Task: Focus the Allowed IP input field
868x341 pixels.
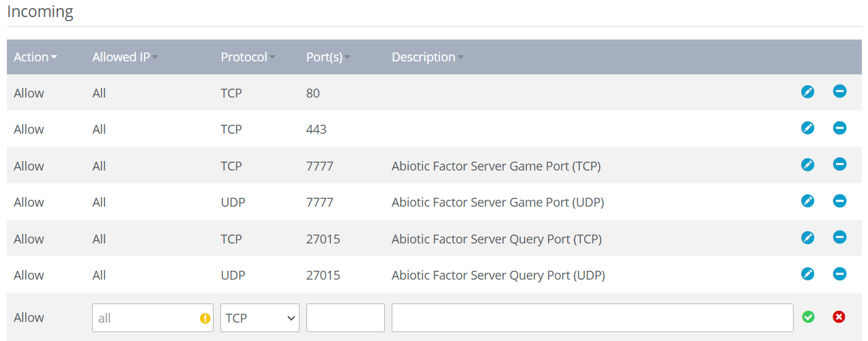Action: (153, 318)
